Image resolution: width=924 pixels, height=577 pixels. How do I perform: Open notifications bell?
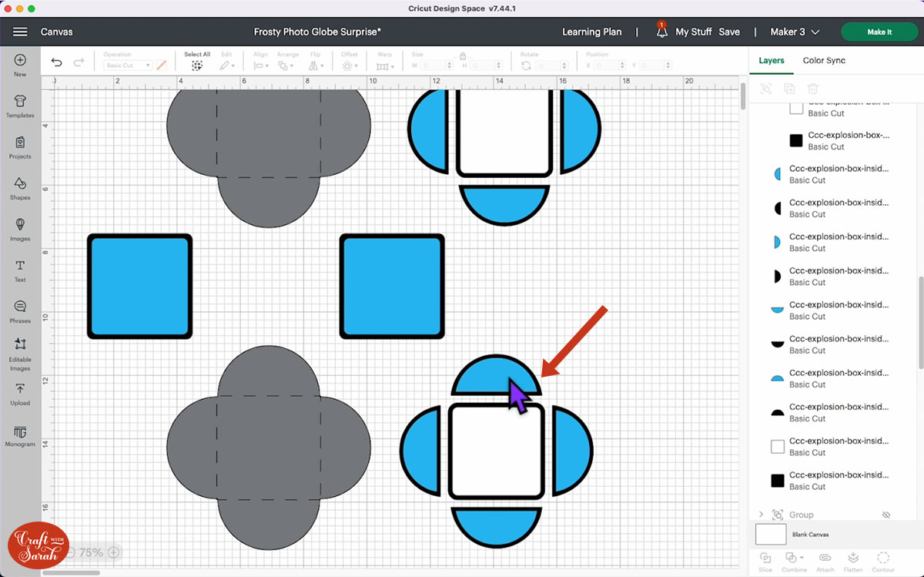point(661,31)
